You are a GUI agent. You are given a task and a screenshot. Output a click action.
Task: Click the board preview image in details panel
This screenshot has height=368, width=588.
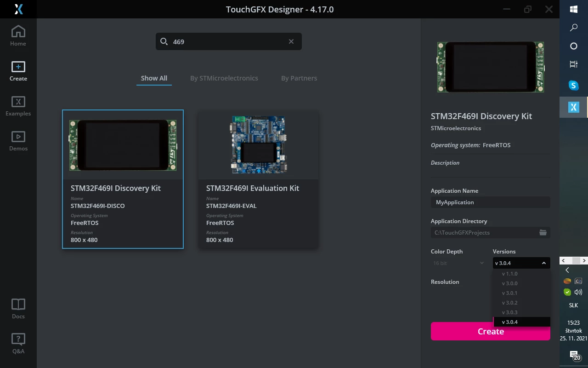point(491,67)
